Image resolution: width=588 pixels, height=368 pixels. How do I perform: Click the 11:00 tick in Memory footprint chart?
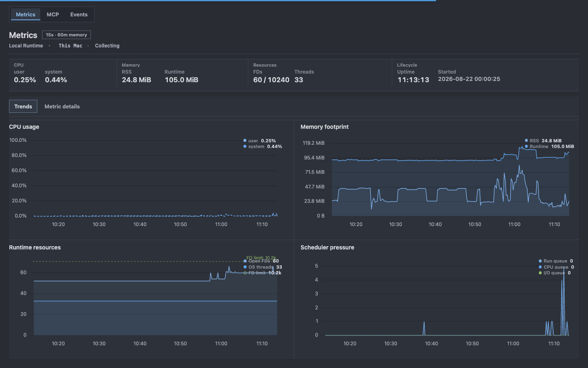[514, 224]
